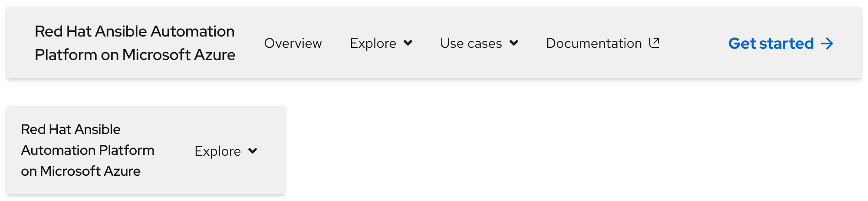Click the two-line product title in the wide bar
Image resolution: width=868 pixels, height=201 pixels.
[x=135, y=43]
